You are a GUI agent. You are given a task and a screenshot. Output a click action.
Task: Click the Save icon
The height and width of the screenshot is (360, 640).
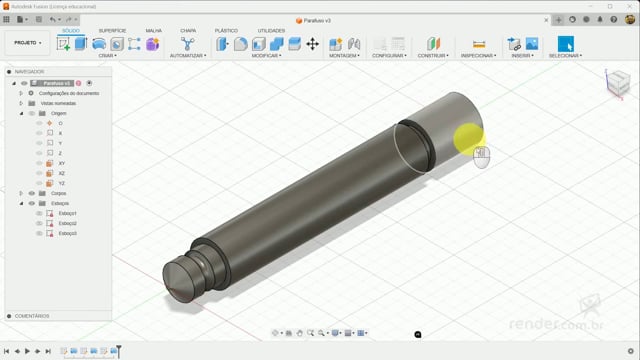[39, 19]
